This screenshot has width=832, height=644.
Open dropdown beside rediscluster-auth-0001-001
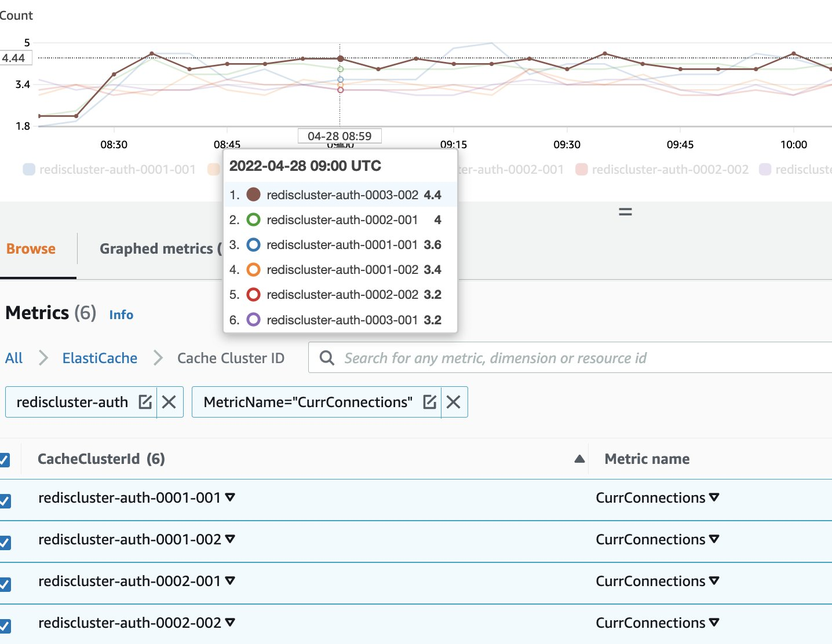click(230, 497)
